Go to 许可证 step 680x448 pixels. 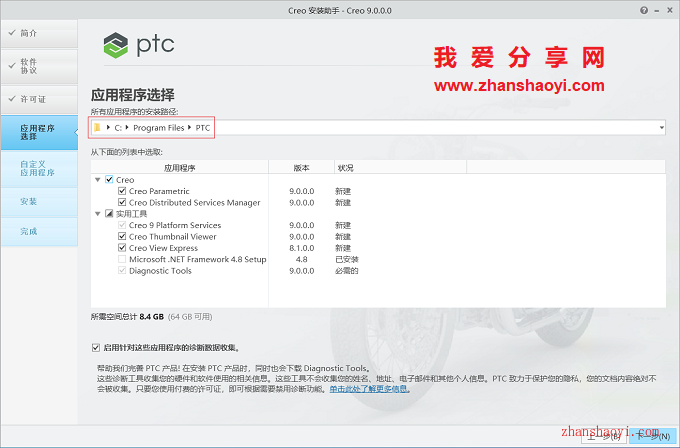tap(39, 99)
